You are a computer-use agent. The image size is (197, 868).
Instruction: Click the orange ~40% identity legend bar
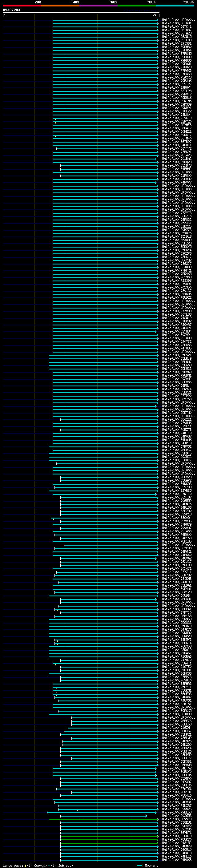[x=60, y=6]
